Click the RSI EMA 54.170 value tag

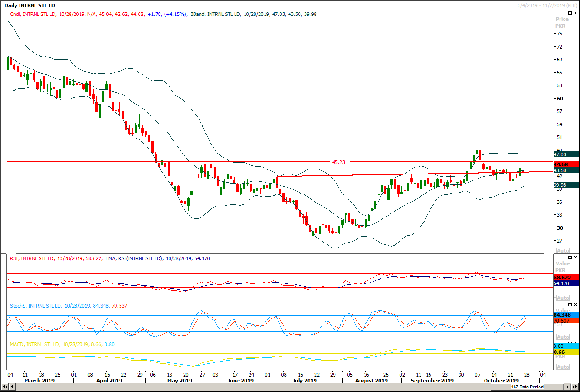(566, 283)
